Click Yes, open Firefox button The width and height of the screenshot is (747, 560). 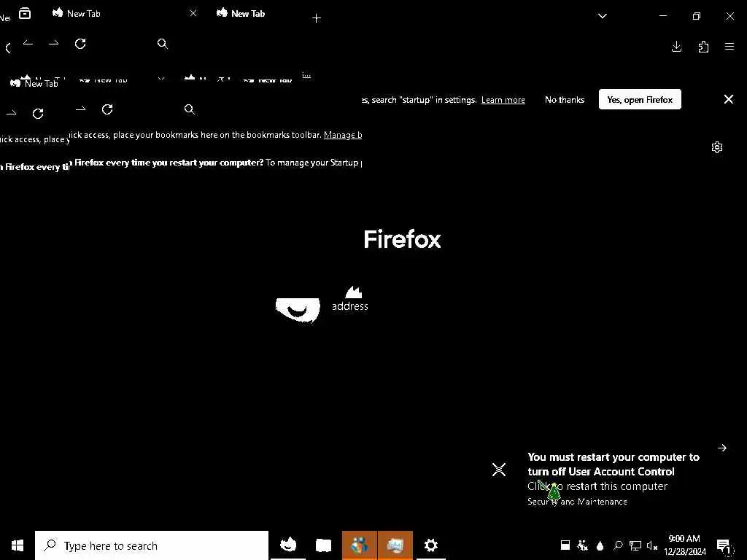coord(640,99)
